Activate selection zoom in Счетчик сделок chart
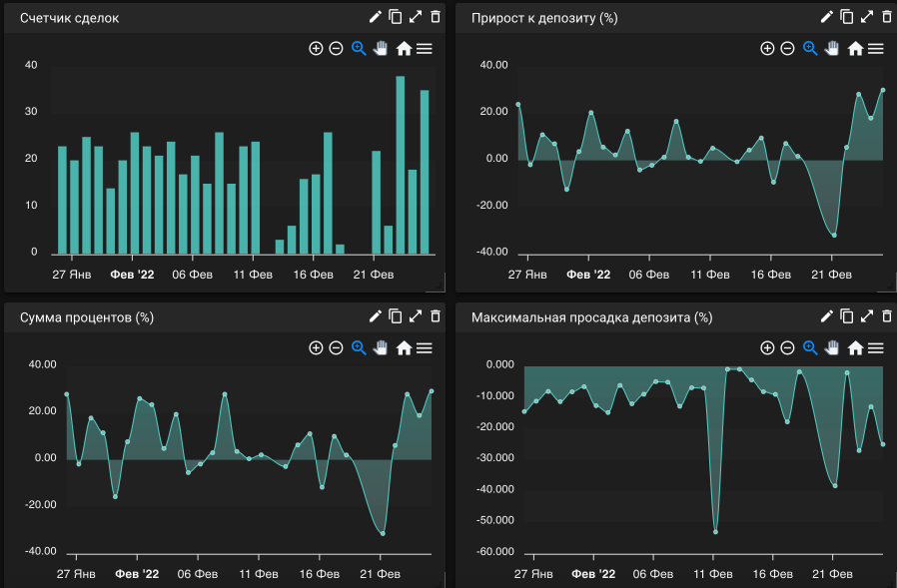897x588 pixels. pyautogui.click(x=359, y=49)
